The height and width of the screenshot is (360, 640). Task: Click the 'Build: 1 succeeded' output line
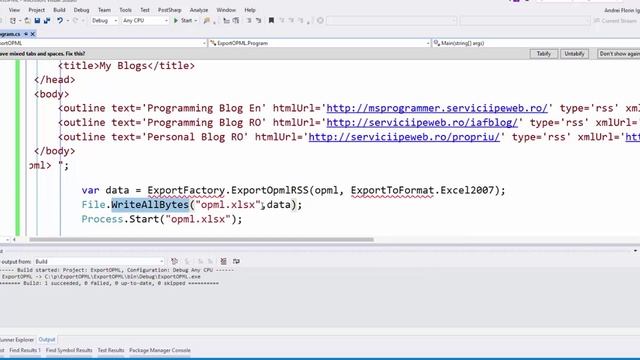point(109,283)
